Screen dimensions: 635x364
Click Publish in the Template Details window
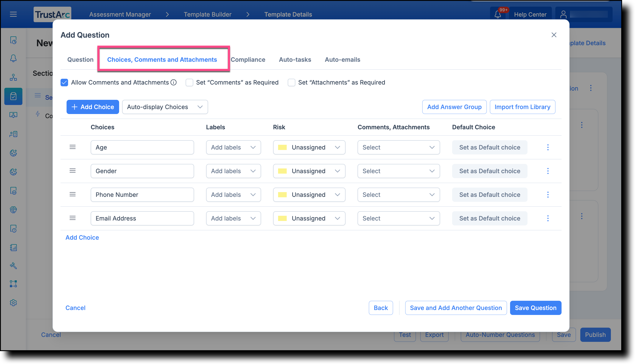[595, 335]
